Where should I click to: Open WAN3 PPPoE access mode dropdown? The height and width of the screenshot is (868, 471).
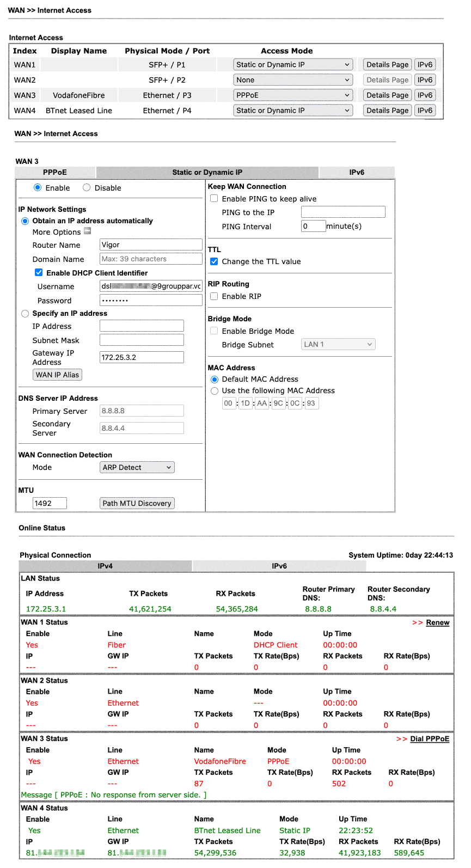(293, 95)
